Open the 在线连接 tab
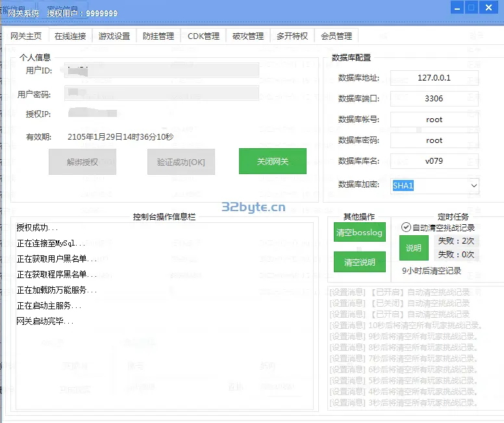Screen dimensions: 504x423 click(70, 36)
